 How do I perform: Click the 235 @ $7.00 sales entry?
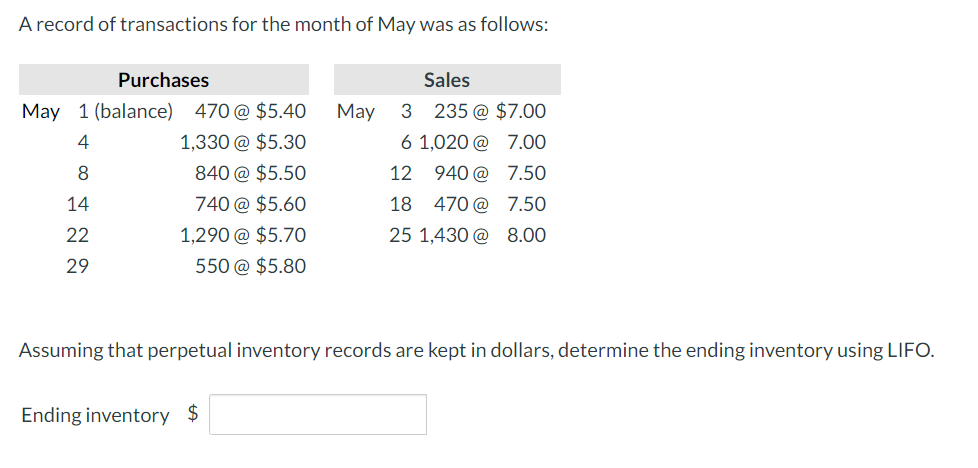(x=490, y=111)
